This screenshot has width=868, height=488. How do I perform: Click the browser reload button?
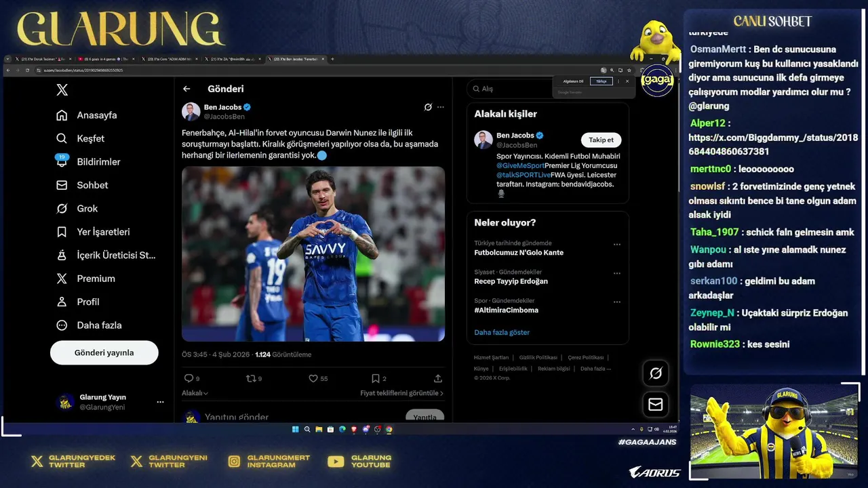tap(26, 70)
